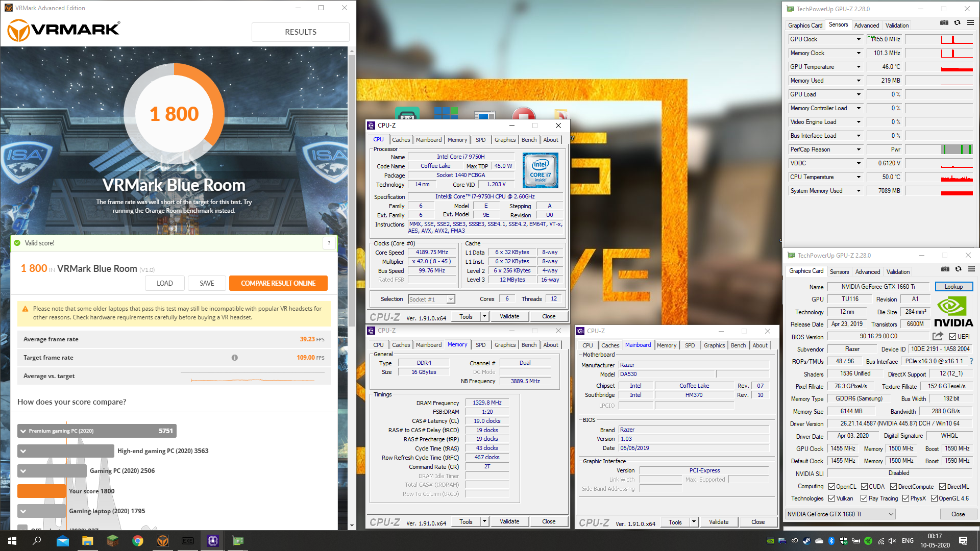Click Steam icon in system tray

pos(806,541)
